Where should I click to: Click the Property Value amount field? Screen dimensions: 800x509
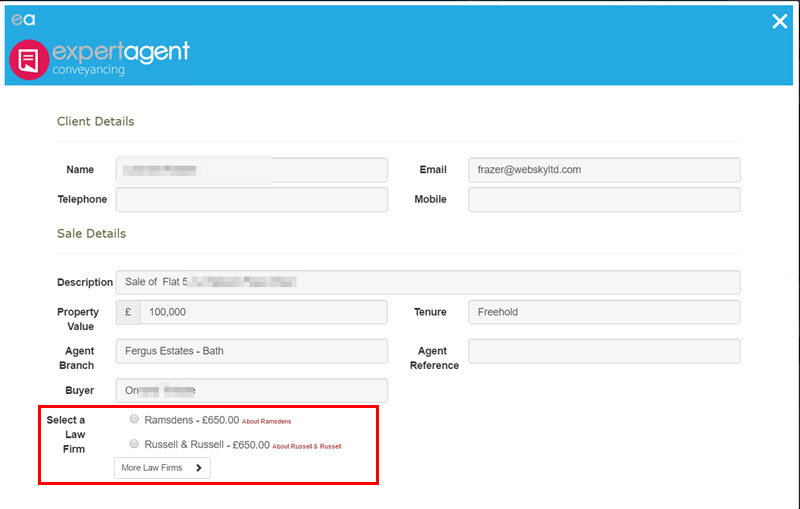coord(263,312)
